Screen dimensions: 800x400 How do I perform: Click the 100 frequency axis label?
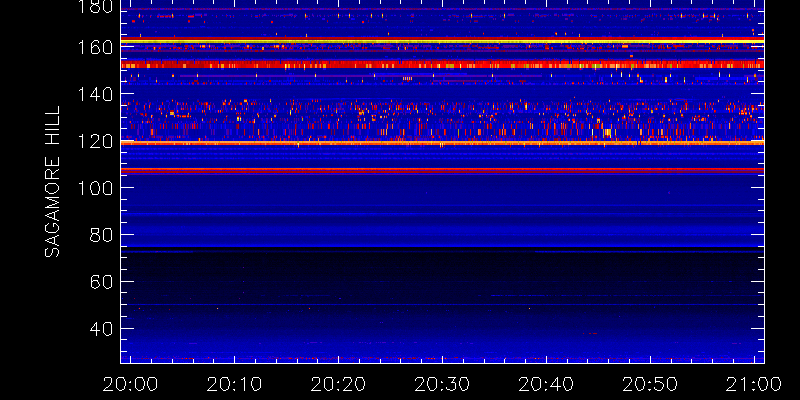coord(95,188)
